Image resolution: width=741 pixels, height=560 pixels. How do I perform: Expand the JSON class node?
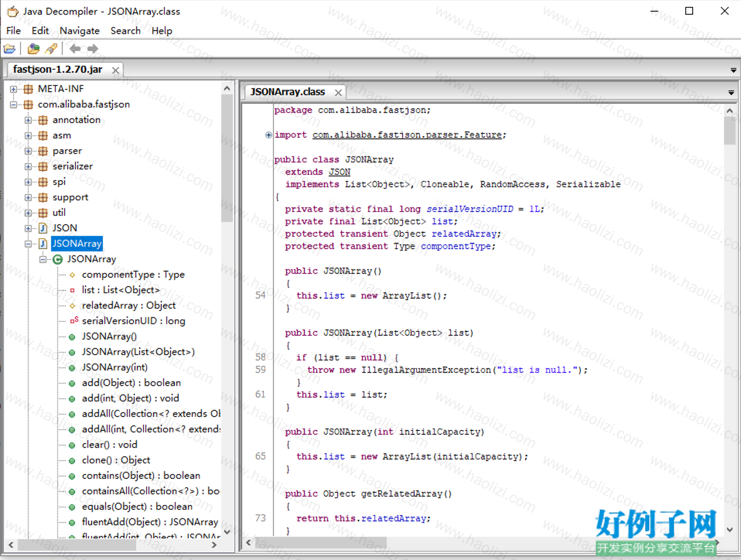click(28, 228)
